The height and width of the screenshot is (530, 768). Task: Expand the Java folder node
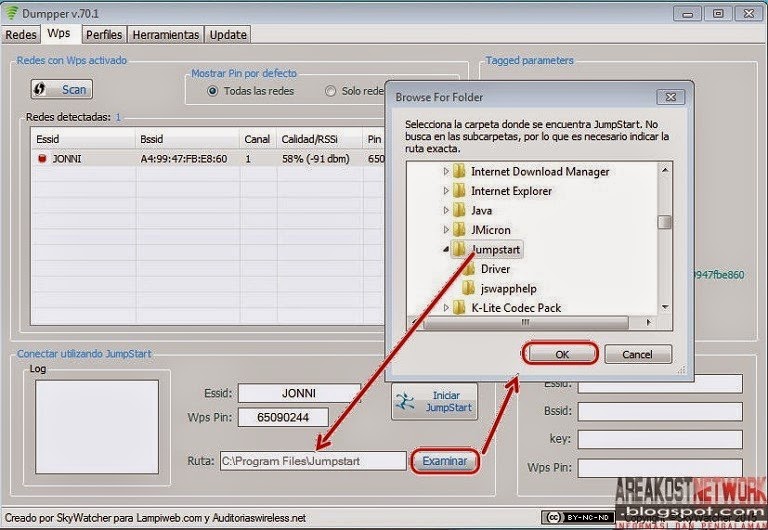tap(446, 211)
